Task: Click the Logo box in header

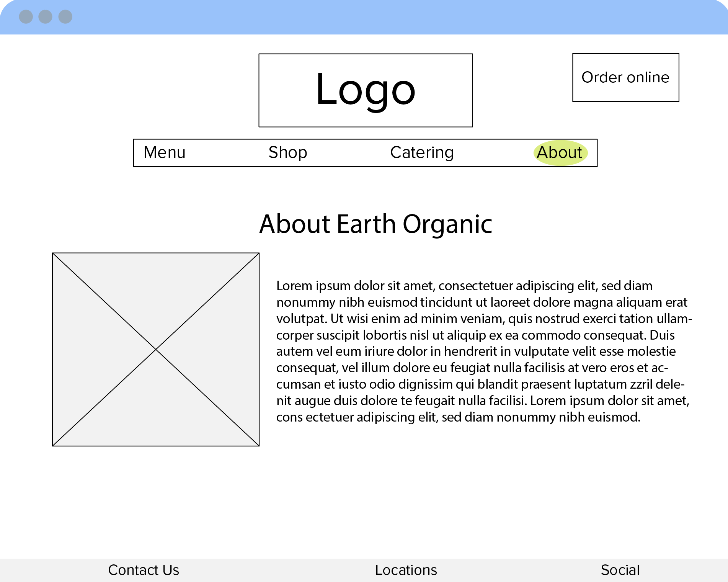Action: pyautogui.click(x=366, y=90)
